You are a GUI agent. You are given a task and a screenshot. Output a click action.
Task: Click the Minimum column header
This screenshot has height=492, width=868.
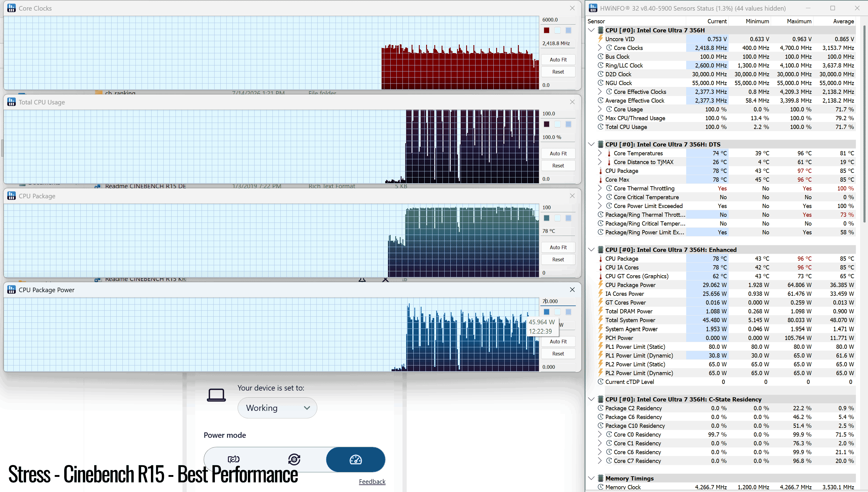pos(757,21)
